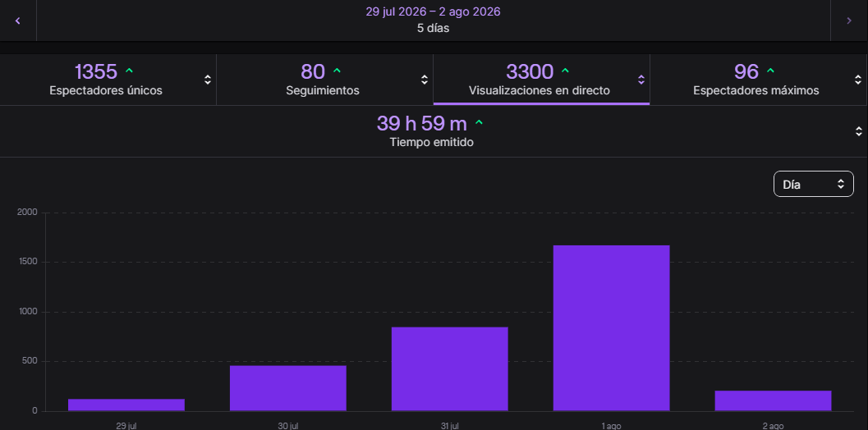
Task: Click up-down selector icon on Espectadores únicos
Action: coord(208,80)
